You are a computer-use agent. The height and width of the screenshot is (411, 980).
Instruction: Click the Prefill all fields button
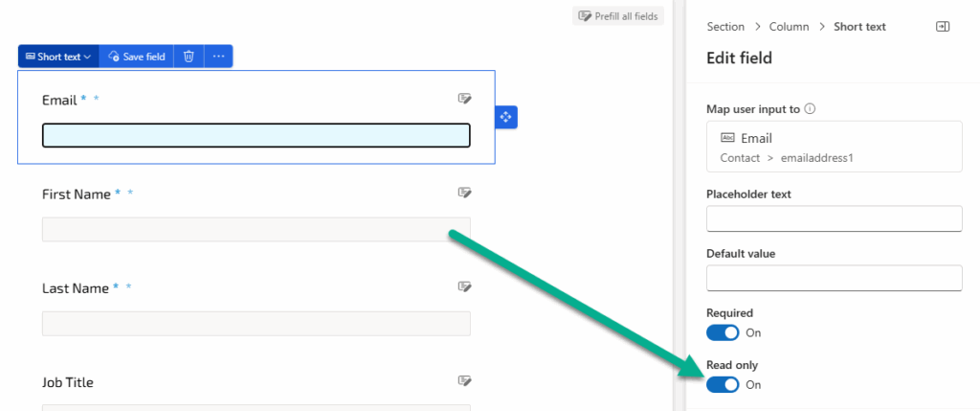617,16
